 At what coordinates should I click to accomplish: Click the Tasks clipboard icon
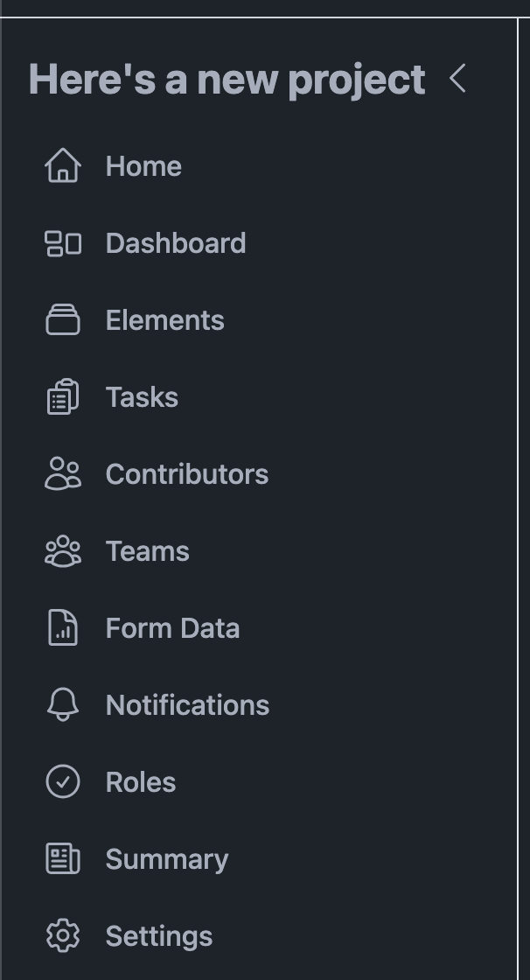pyautogui.click(x=62, y=397)
